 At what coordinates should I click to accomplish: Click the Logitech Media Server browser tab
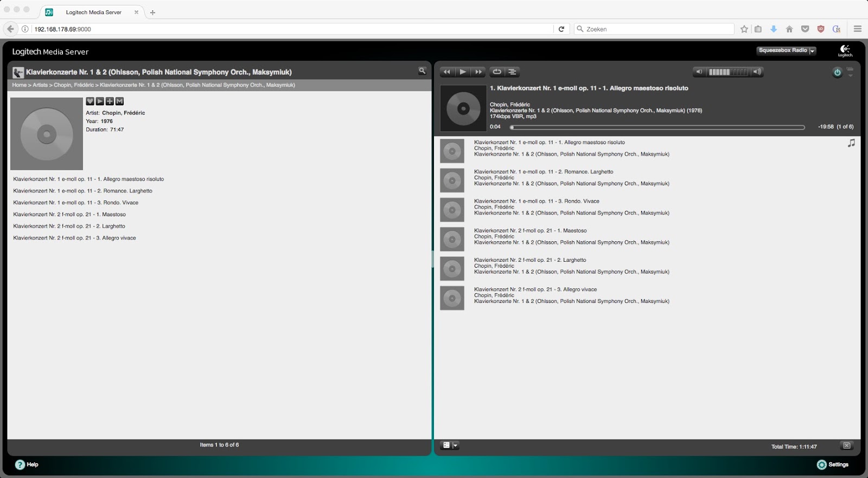tap(93, 12)
